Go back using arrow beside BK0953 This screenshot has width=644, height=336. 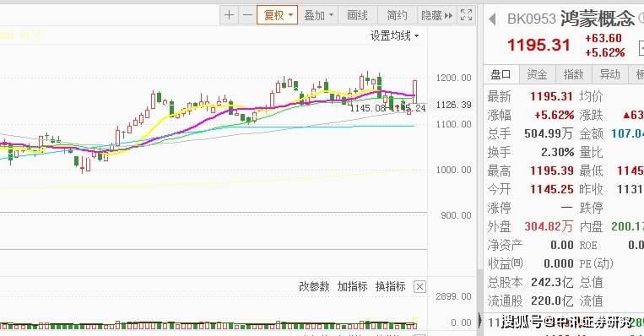[492, 19]
